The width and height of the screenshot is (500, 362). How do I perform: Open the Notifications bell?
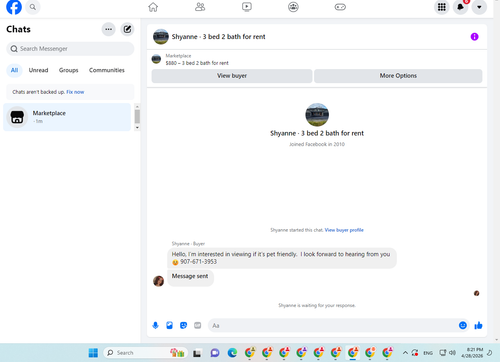point(460,7)
